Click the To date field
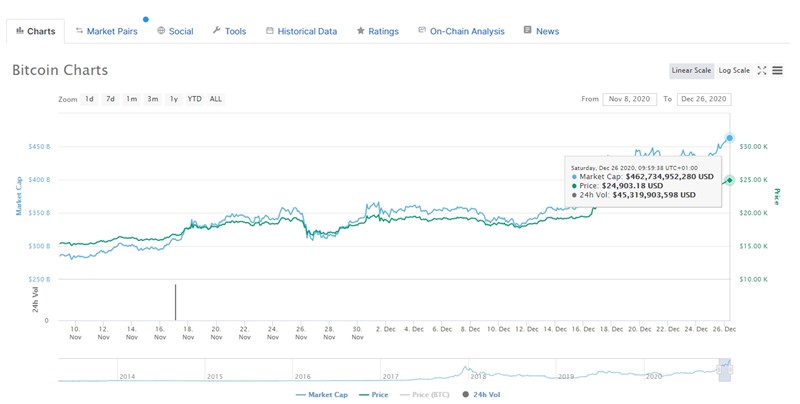This screenshot has width=800, height=404. pos(704,99)
